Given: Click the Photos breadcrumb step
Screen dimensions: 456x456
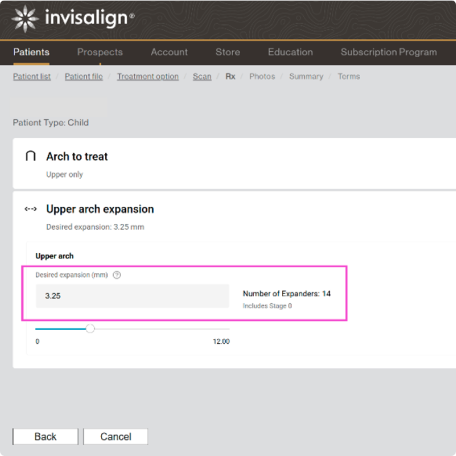Looking at the screenshot, I should (x=262, y=76).
